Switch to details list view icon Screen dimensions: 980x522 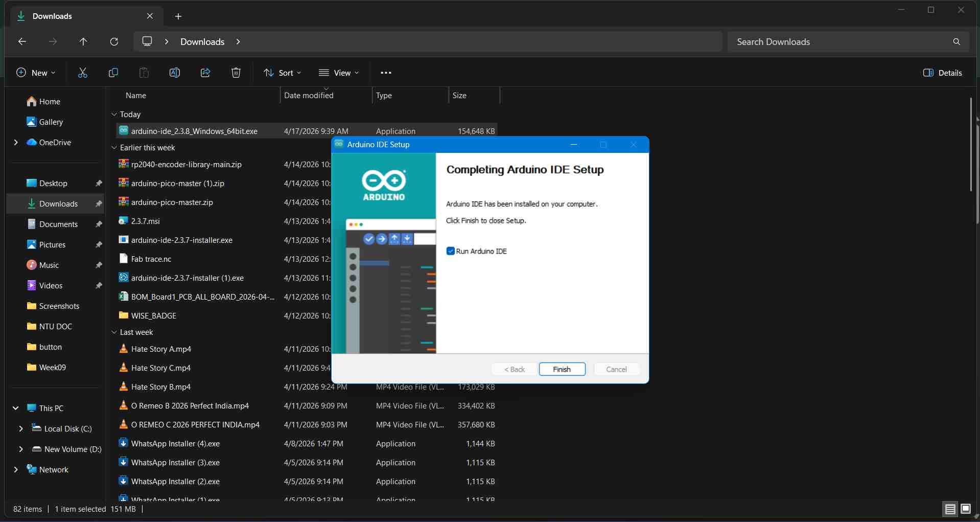click(950, 509)
